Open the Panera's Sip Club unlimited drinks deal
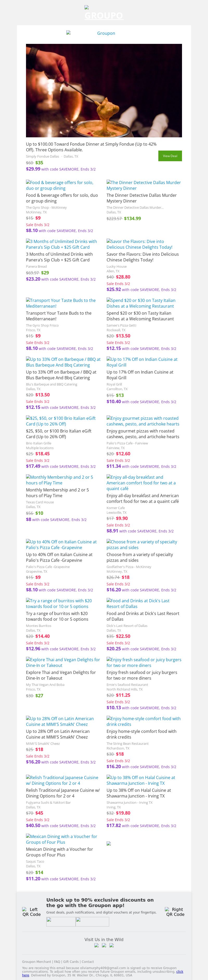Screen dimensions: 208x980 (x=61, y=244)
